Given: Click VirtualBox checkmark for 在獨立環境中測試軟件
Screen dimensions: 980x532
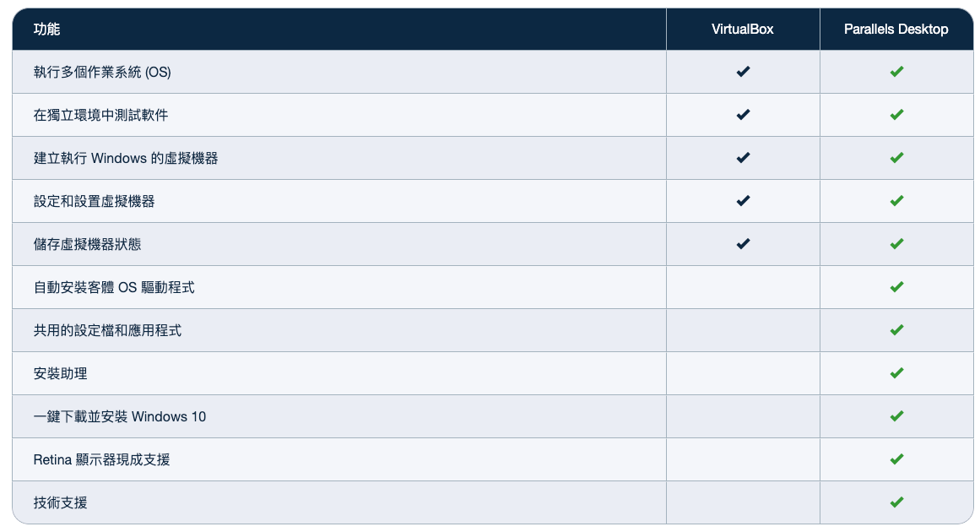Looking at the screenshot, I should pyautogui.click(x=743, y=115).
